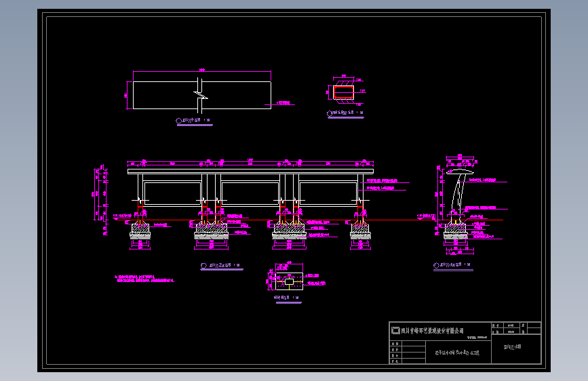Click the drawing title cell at title block right

(516, 348)
